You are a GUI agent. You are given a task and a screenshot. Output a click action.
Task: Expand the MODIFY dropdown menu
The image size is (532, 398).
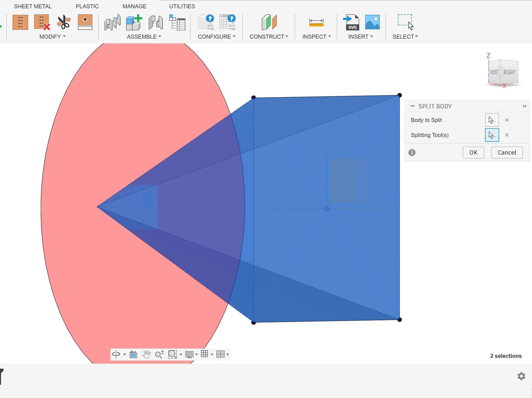(52, 37)
